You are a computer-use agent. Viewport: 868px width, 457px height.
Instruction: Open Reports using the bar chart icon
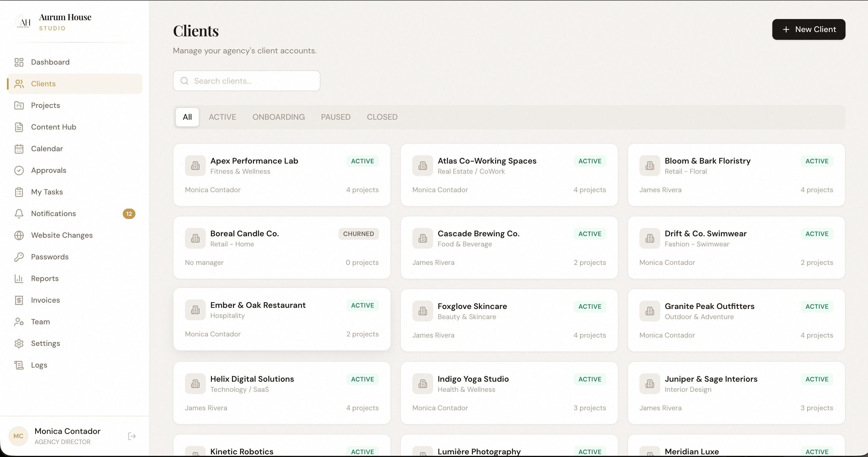[19, 278]
